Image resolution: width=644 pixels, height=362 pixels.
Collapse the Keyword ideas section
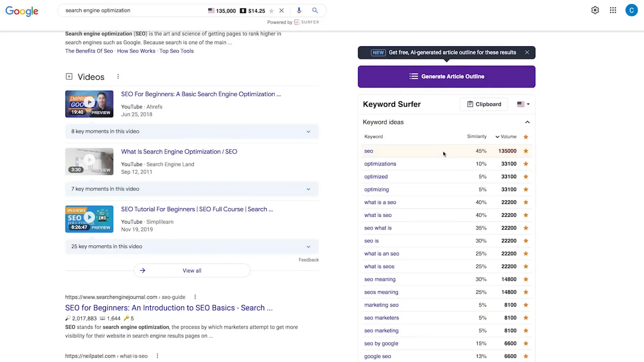pos(527,122)
